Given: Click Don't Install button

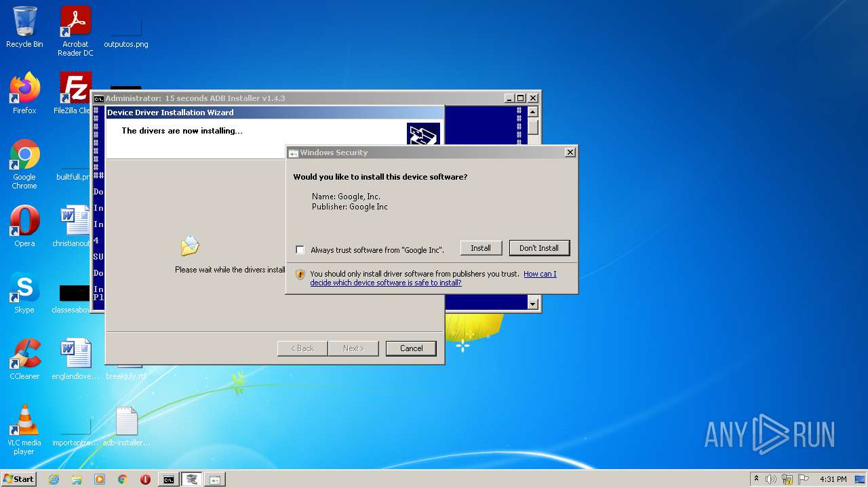Looking at the screenshot, I should tap(539, 248).
